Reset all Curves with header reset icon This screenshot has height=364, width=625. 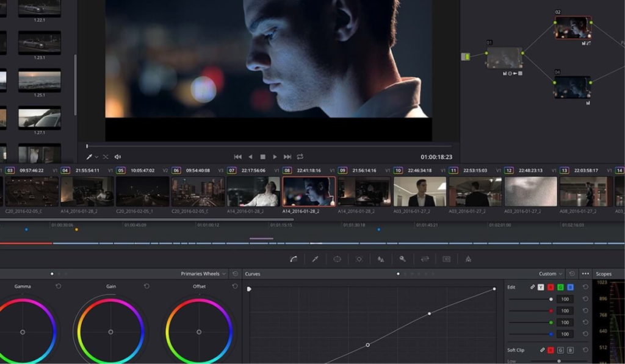coord(572,274)
